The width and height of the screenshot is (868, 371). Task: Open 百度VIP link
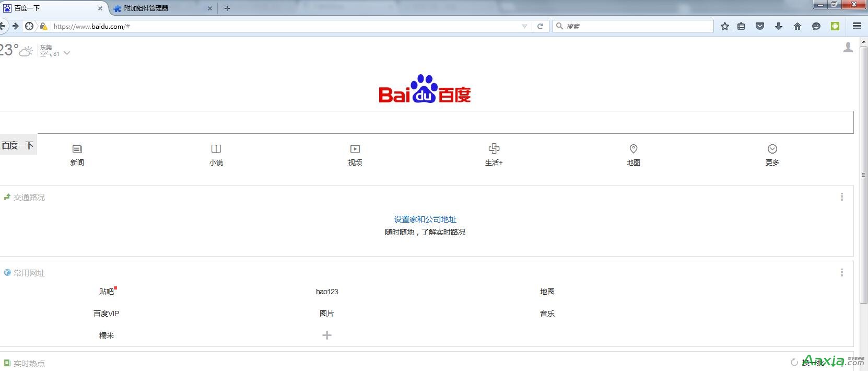click(107, 314)
